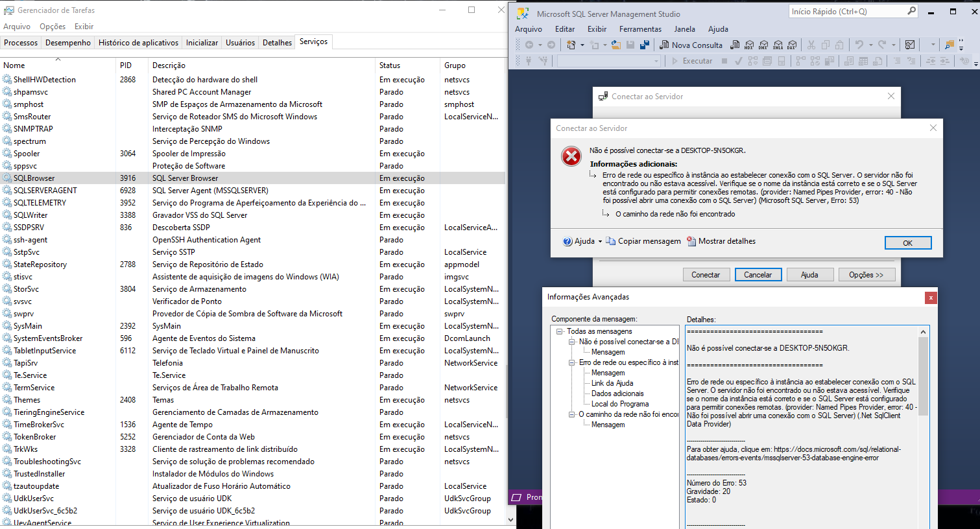Click OK in the connection error dialog

tap(908, 243)
